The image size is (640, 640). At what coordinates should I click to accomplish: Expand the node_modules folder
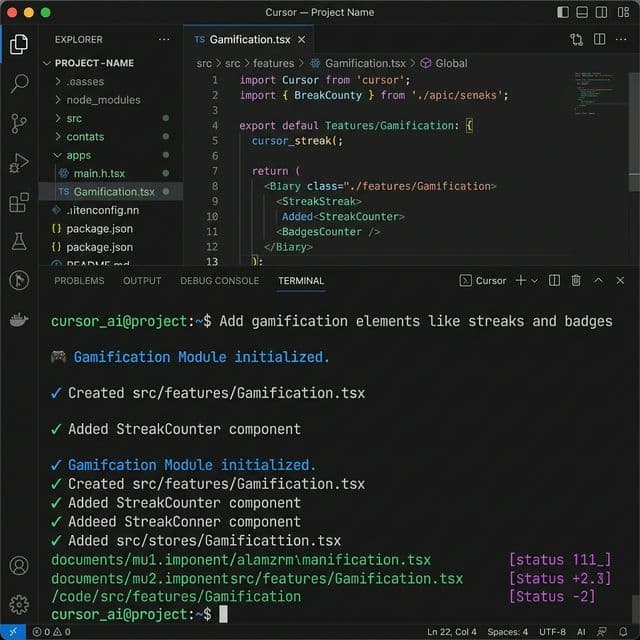(58, 100)
